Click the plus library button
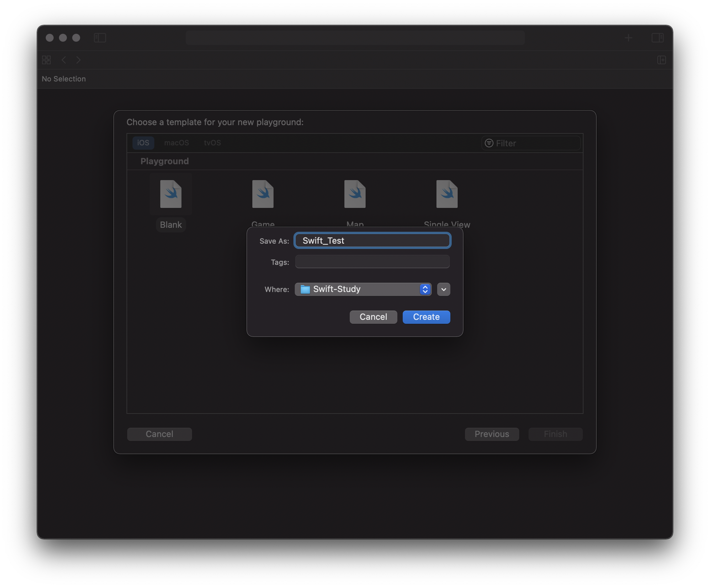The height and width of the screenshot is (588, 710). 628,37
